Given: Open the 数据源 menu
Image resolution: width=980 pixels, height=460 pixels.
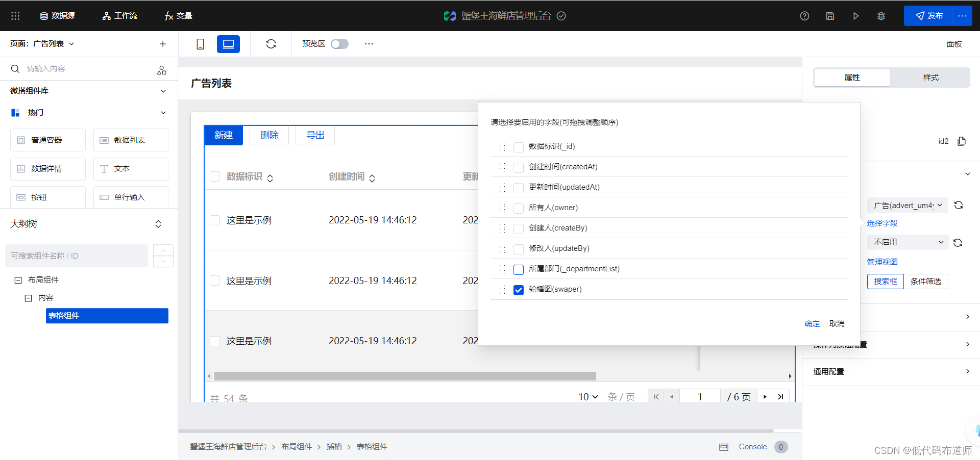Looking at the screenshot, I should pyautogui.click(x=58, y=16).
